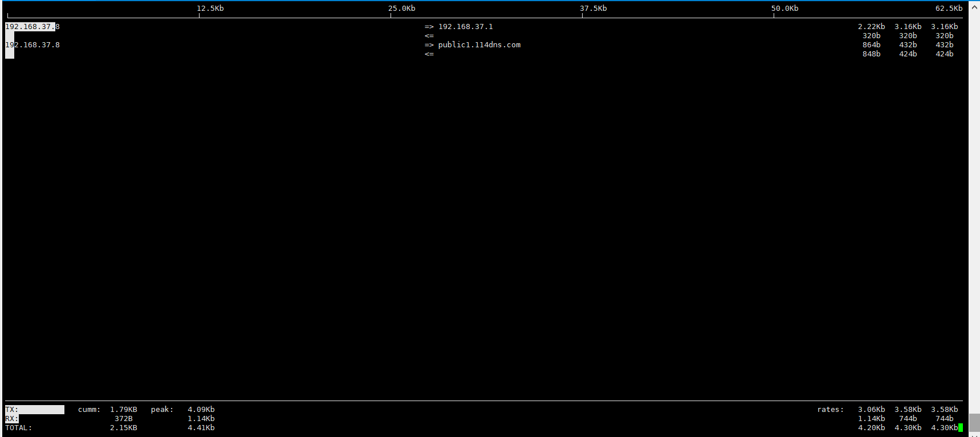Click the 25.0Kb scale label

click(402, 9)
